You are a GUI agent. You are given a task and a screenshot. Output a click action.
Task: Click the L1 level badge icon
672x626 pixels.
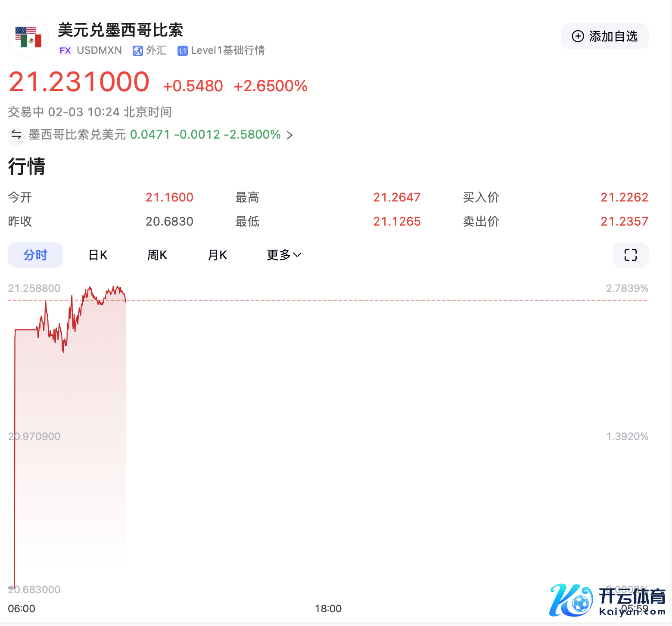tap(183, 51)
